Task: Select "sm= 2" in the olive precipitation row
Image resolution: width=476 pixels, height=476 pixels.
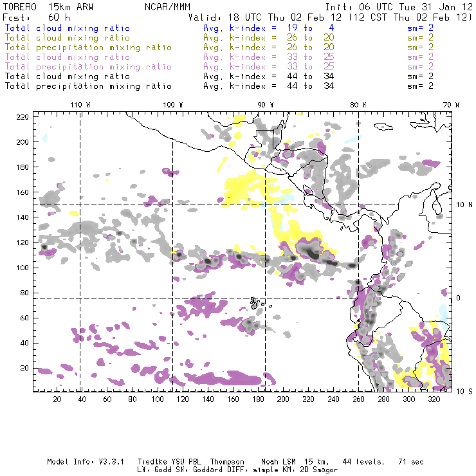Action: (421, 48)
